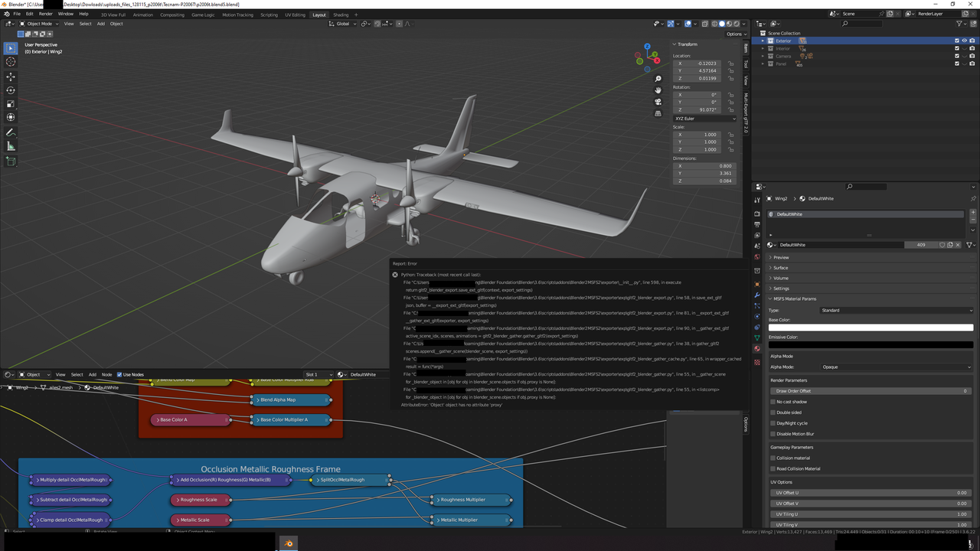The width and height of the screenshot is (980, 551).
Task: Collapse the MSFS Material Params panel
Action: point(794,299)
